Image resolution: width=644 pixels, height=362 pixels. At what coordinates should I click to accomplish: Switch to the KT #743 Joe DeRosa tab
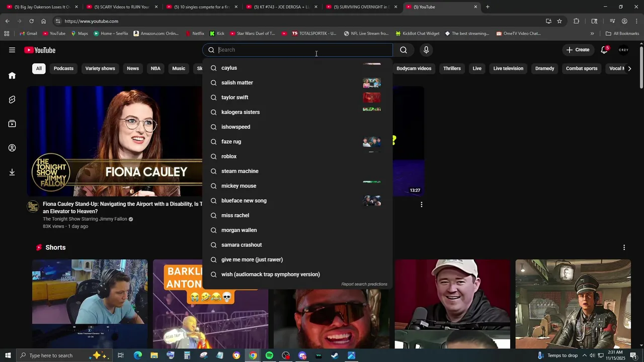281,7
